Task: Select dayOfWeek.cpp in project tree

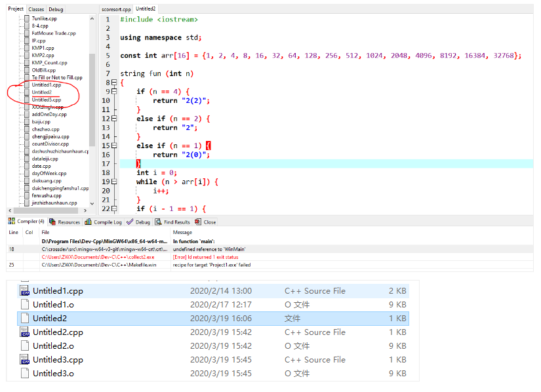Action: click(49, 174)
